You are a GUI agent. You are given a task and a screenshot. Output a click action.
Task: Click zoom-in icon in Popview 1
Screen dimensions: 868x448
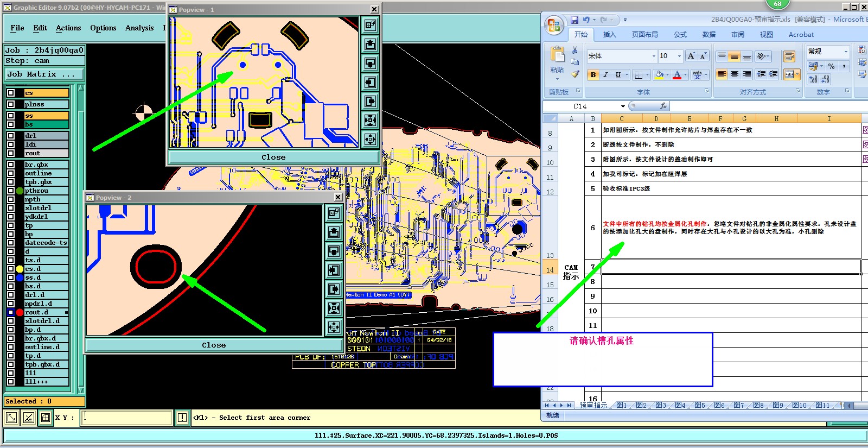click(x=371, y=120)
